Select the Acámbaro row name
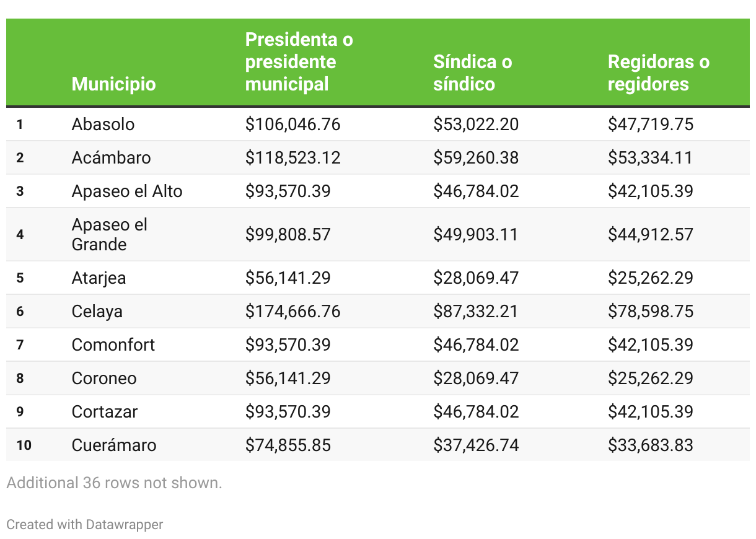Screen dimensions: 756x539 111,157
